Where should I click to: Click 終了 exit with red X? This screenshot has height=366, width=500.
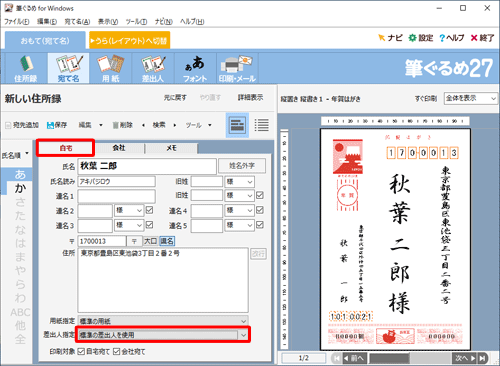pos(482,38)
